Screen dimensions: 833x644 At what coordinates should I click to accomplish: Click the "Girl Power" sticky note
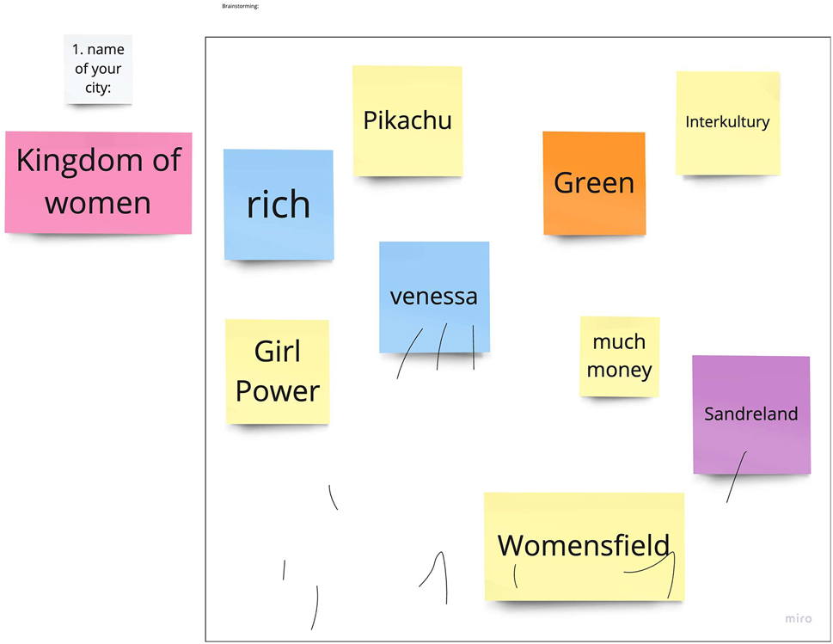pos(277,371)
